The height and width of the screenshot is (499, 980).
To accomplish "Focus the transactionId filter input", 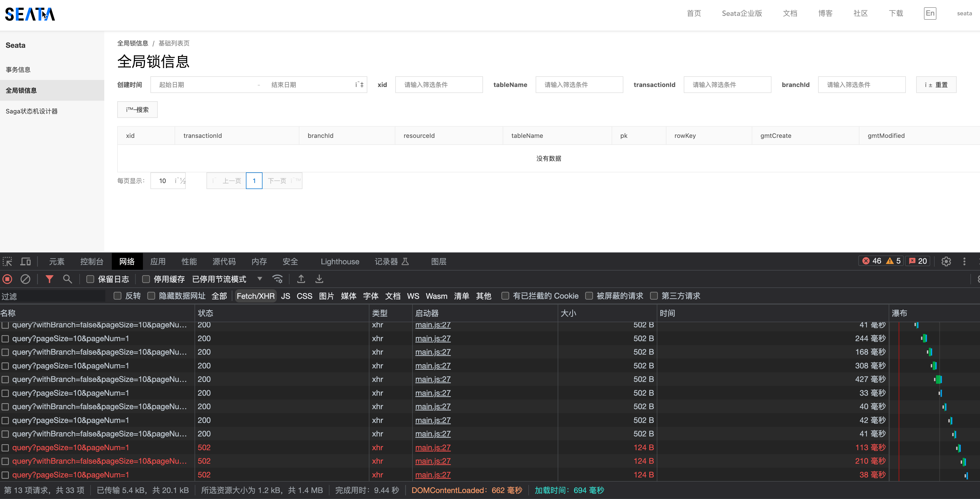I will 727,84.
